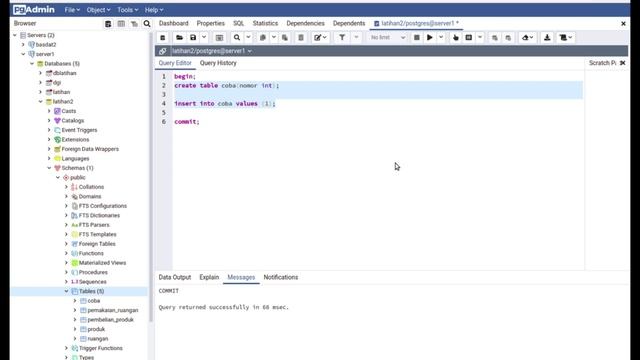The image size is (640, 360).
Task: Expand the basdat2 server node
Action: click(23, 44)
